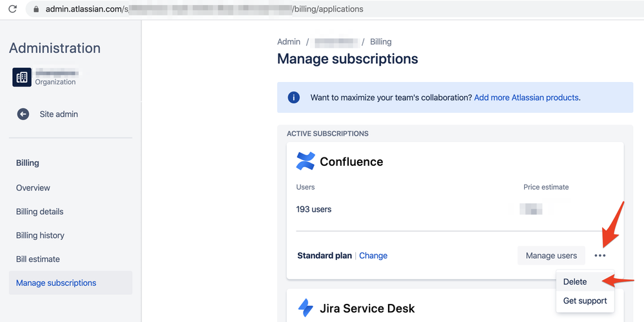The height and width of the screenshot is (322, 644).
Task: Open Billing details in the sidebar
Action: pyautogui.click(x=40, y=212)
